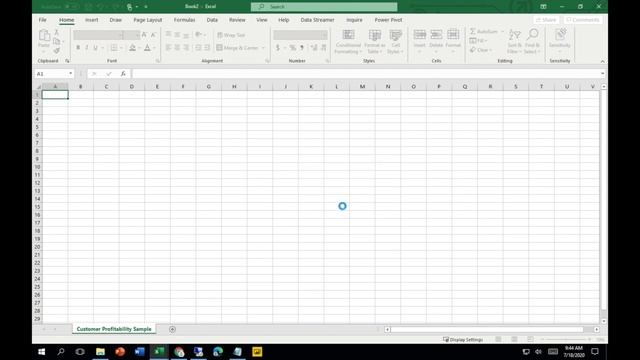640x360 pixels.
Task: Toggle Wrap Text
Action: [231, 35]
